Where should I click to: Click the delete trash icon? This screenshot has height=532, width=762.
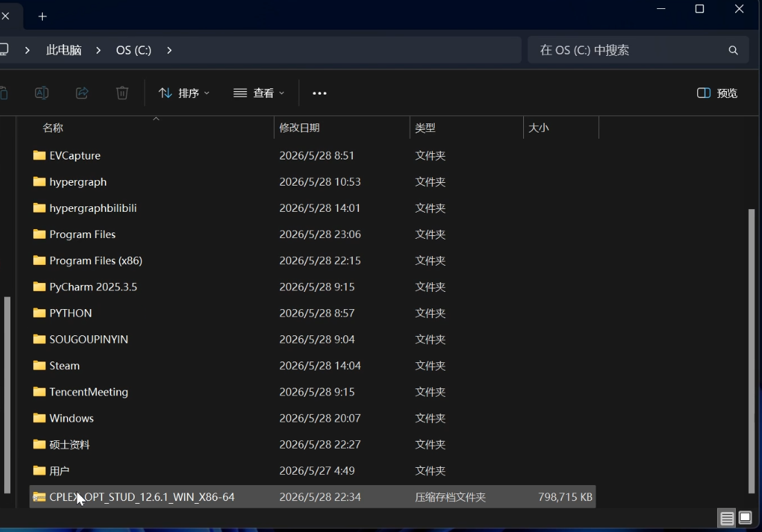coord(122,92)
